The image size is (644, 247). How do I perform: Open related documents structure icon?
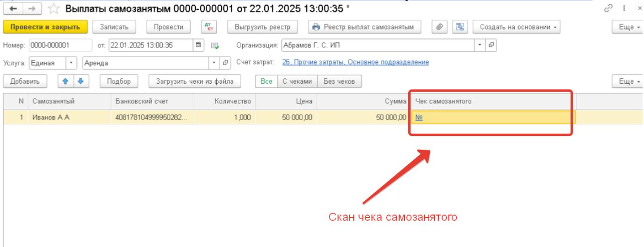pyautogui.click(x=460, y=27)
